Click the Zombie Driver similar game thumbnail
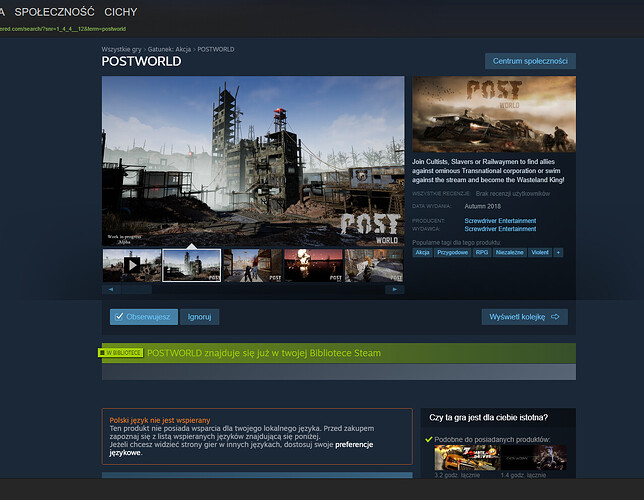The height and width of the screenshot is (500, 644). (467, 458)
